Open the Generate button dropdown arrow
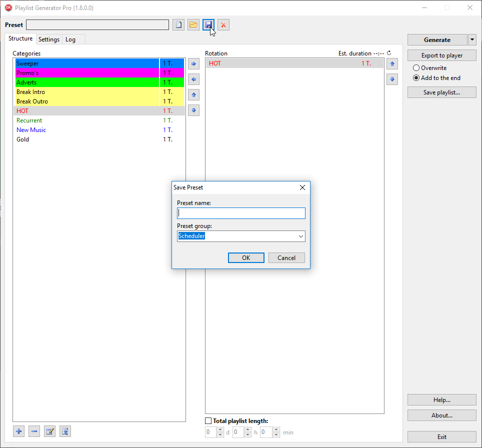Screen dimensions: 482x448 (x=472, y=40)
